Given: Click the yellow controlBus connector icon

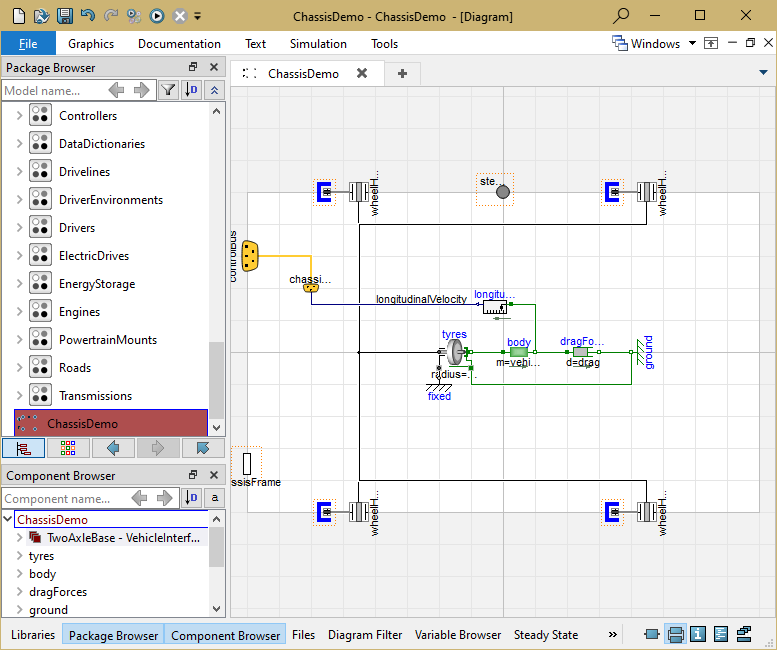Looking at the screenshot, I should pos(250,256).
